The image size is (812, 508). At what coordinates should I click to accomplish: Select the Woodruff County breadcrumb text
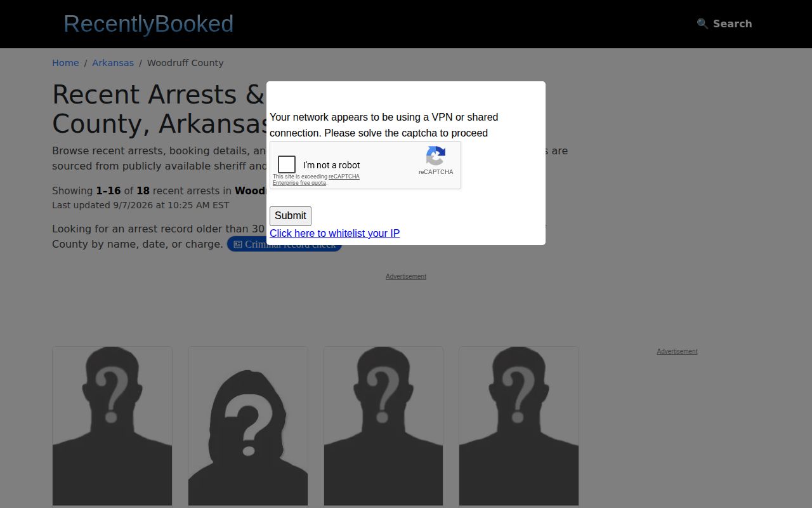(185, 63)
